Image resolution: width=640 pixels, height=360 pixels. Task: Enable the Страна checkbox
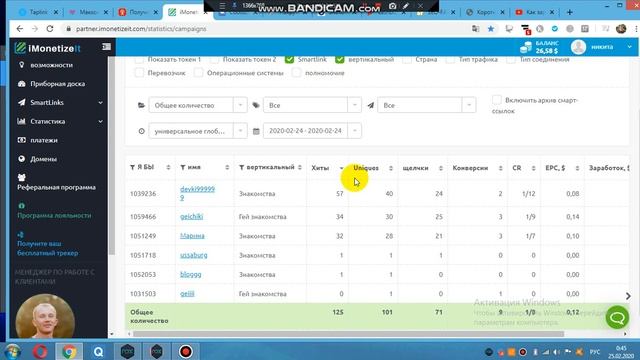[x=407, y=60]
